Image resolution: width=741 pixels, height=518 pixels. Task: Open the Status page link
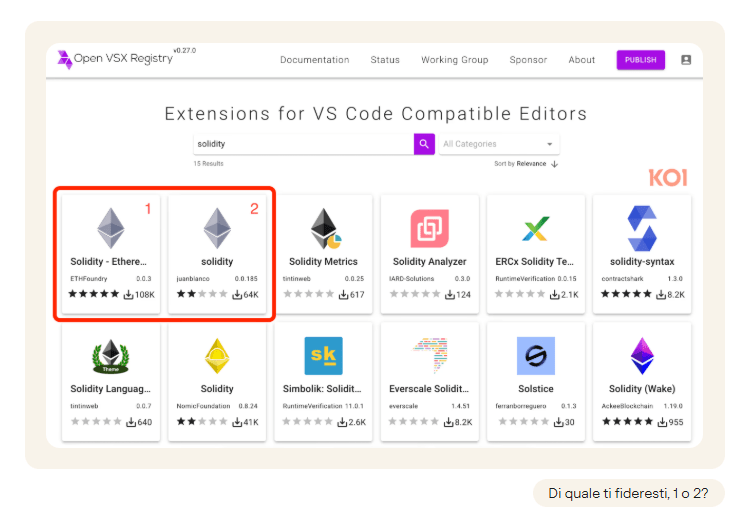pos(385,60)
